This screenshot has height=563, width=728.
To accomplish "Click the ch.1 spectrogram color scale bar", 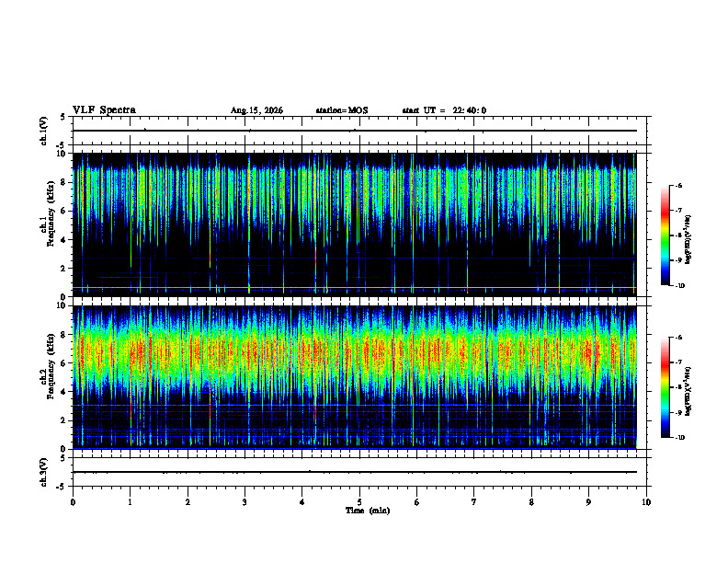I will click(665, 236).
